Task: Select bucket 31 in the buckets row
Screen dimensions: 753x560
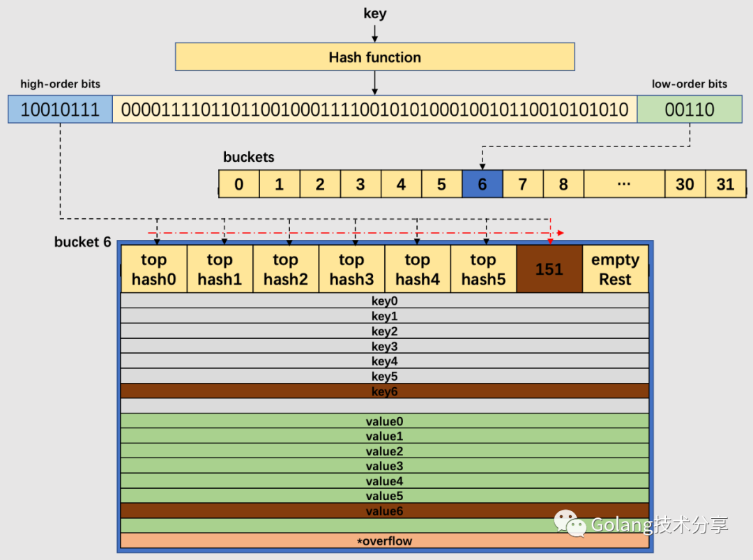Action: (725, 184)
